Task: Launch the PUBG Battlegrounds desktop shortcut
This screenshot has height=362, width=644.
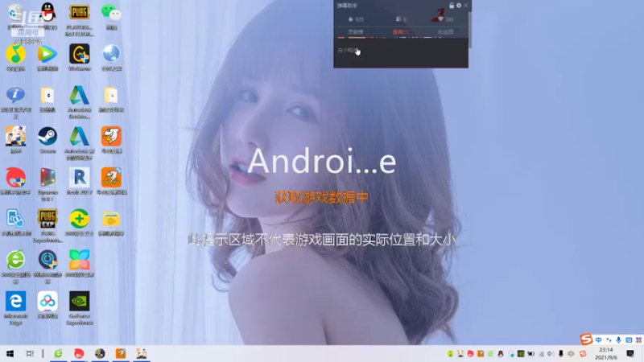Action: coord(79,13)
